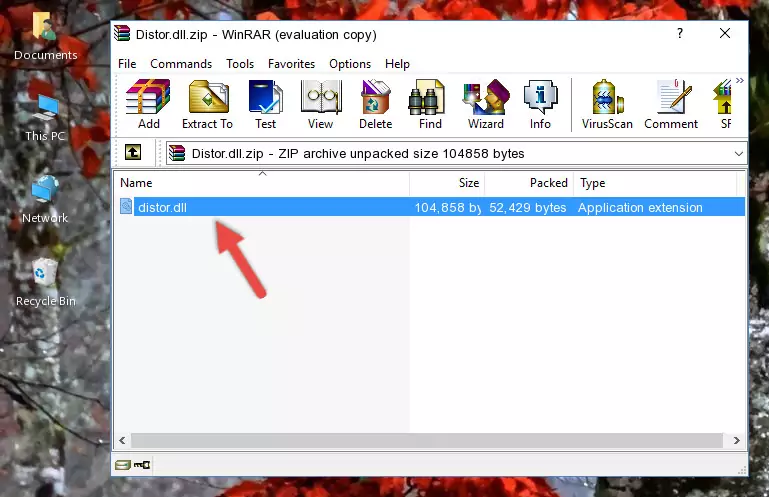
Task: Click the WinRAR title bar icon
Action: click(123, 34)
